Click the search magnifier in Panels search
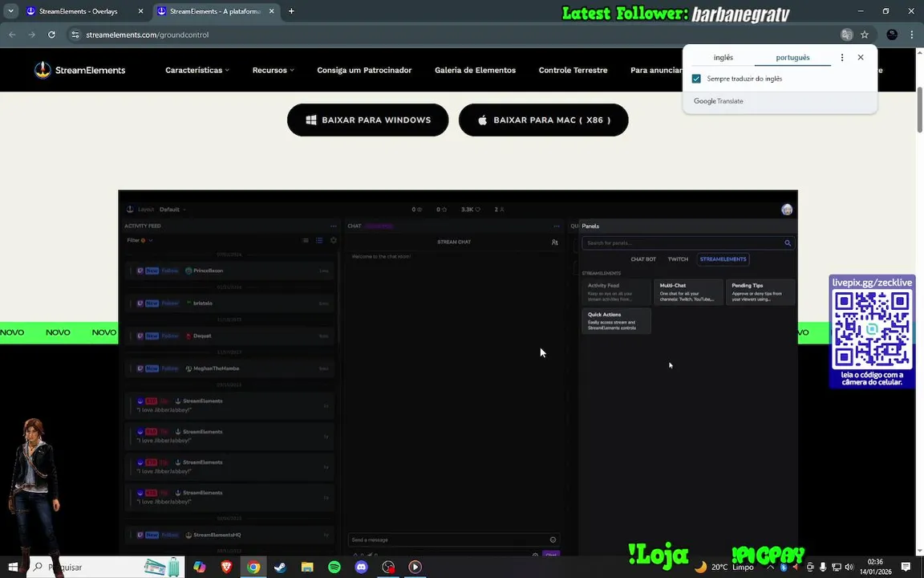924x578 pixels. pyautogui.click(x=788, y=243)
